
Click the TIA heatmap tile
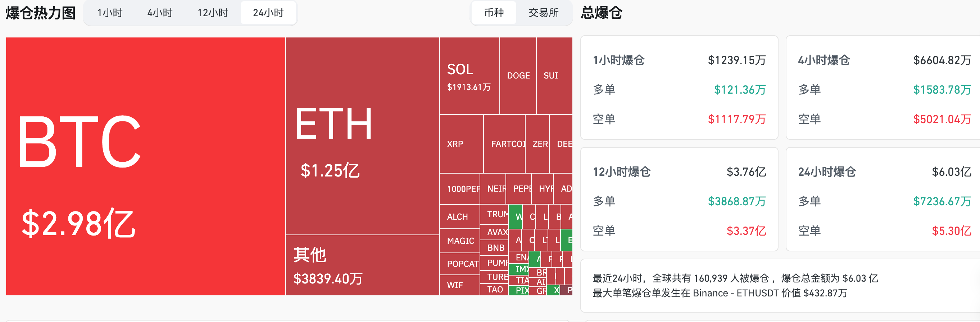(x=519, y=281)
